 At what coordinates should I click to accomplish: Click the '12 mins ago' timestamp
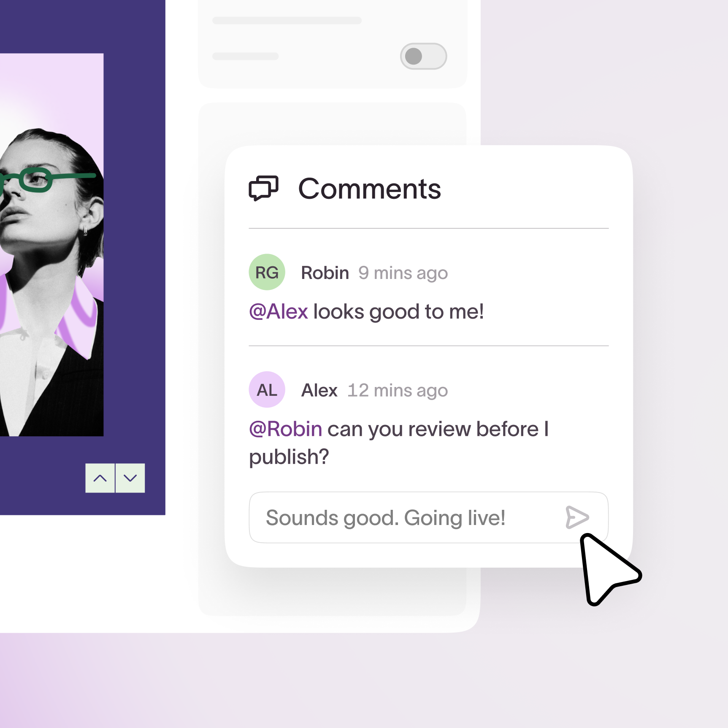click(x=398, y=391)
